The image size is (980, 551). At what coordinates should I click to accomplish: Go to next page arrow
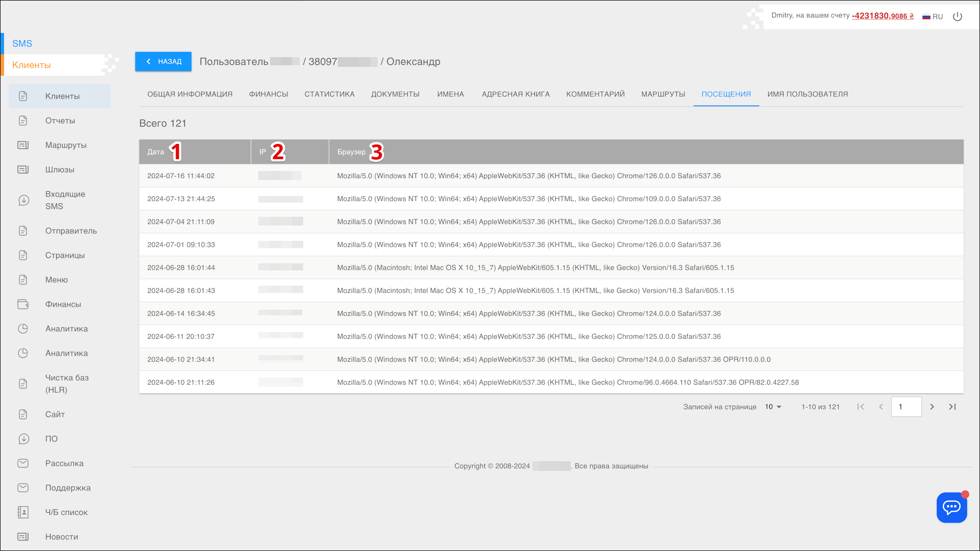click(x=932, y=407)
